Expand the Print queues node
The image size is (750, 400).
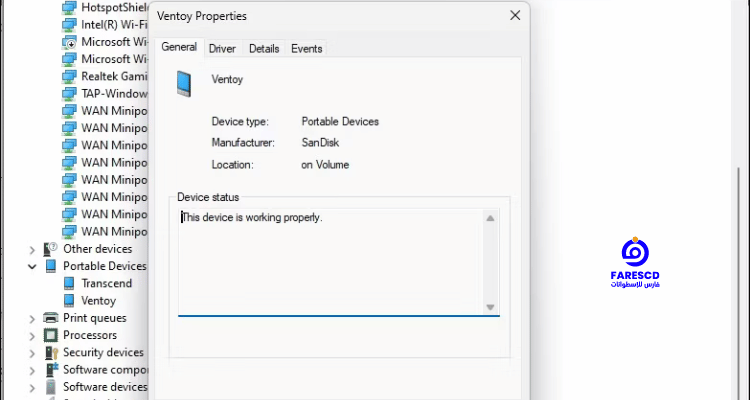click(32, 319)
